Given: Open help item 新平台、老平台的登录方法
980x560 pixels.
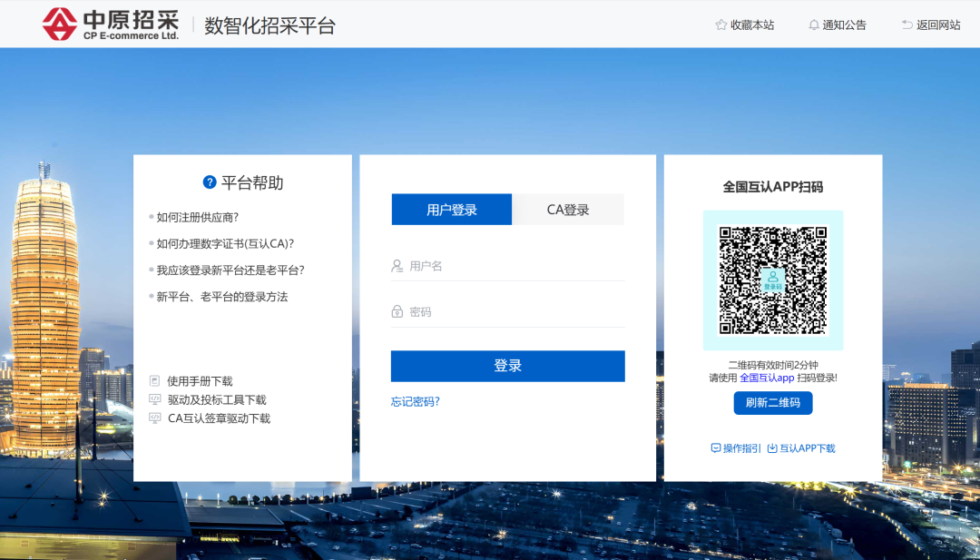Looking at the screenshot, I should pos(222,296).
